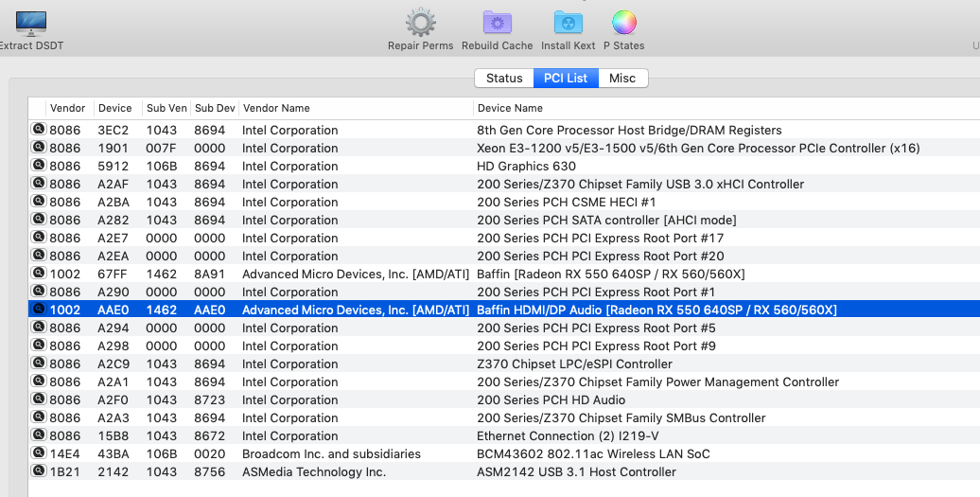Click vendor ID cell '14E4'
Viewport: 980px width, 497px height.
[x=65, y=453]
